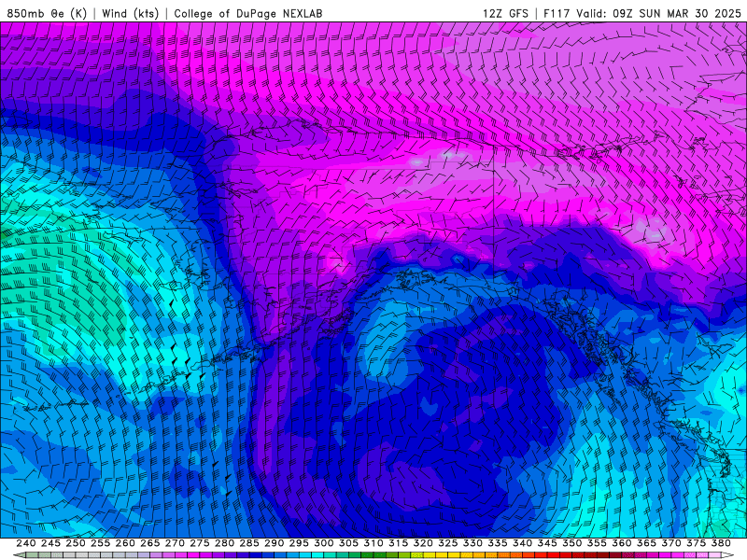The height and width of the screenshot is (560, 747).
Task: Click the 360 value on the color scale
Action: [x=622, y=543]
